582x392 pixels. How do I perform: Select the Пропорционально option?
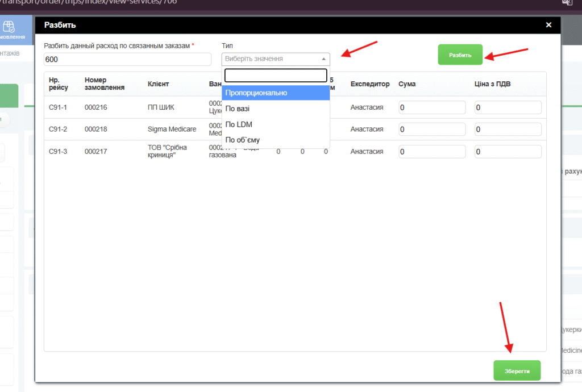click(x=276, y=93)
